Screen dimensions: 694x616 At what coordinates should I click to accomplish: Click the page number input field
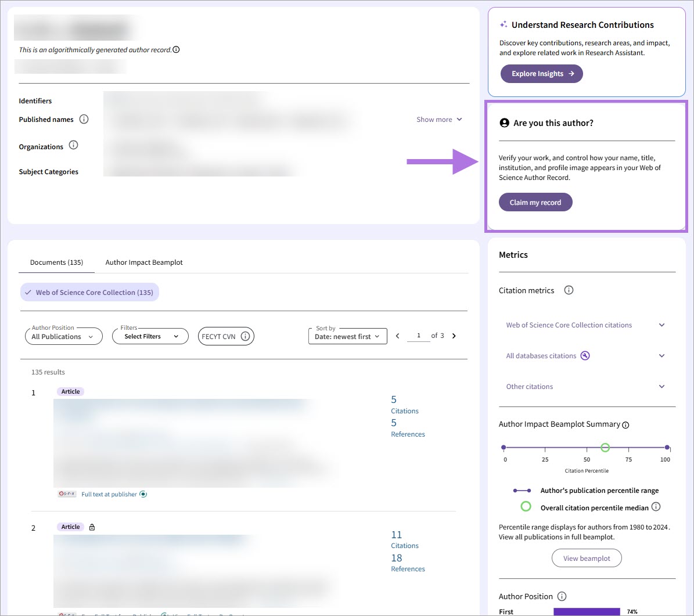[418, 336]
